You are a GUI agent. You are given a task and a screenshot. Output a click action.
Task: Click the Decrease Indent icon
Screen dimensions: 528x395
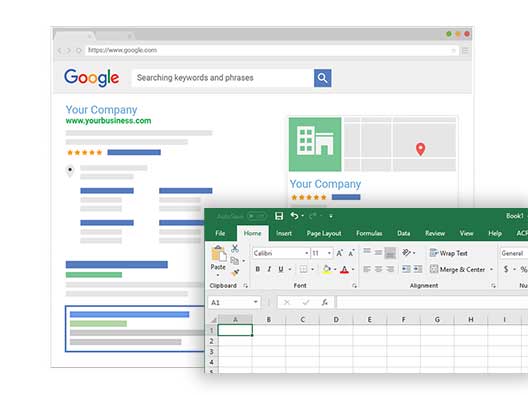pyautogui.click(x=406, y=269)
